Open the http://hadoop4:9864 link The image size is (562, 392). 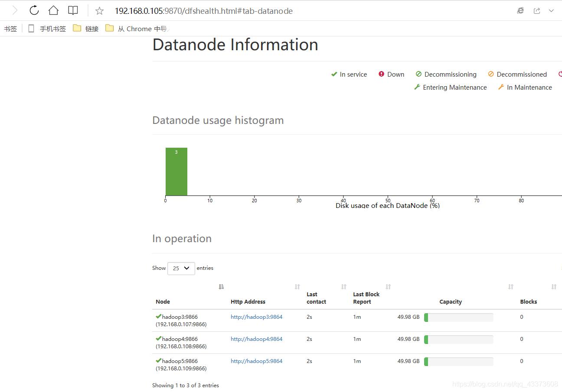(256, 339)
